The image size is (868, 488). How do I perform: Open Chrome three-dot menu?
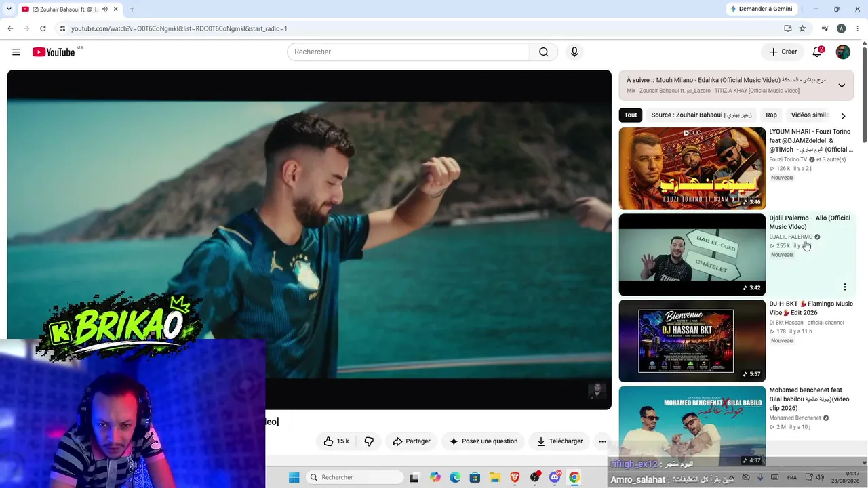click(857, 28)
